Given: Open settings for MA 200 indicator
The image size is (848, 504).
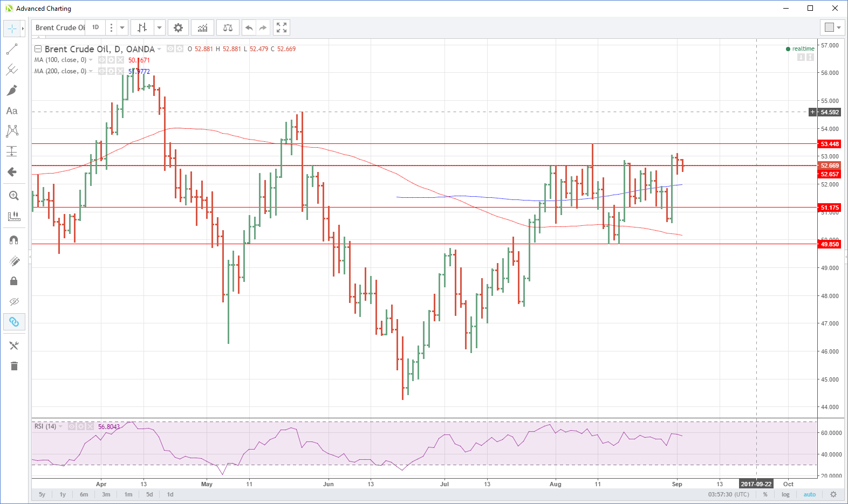Looking at the screenshot, I should coord(111,71).
